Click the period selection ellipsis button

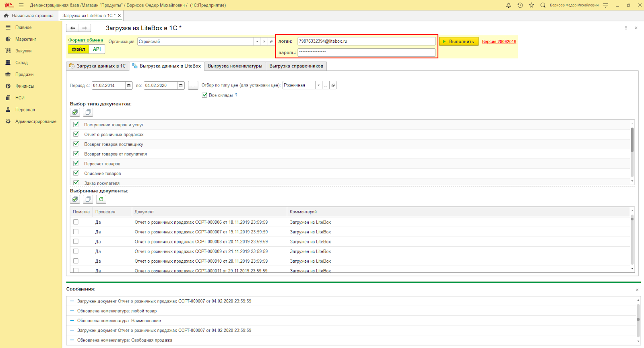click(x=193, y=85)
